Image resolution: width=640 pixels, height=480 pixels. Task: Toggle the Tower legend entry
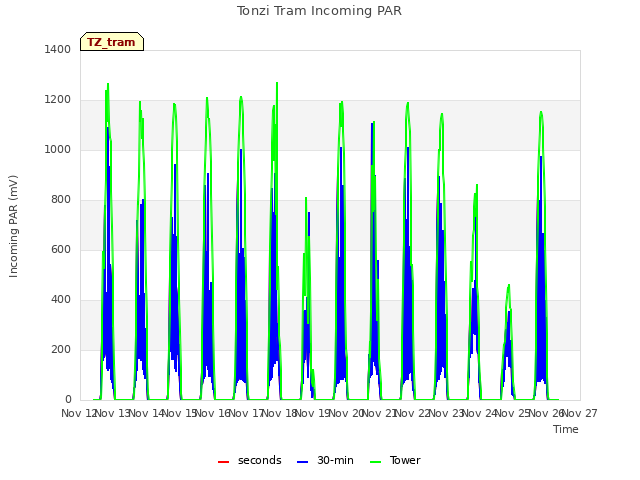point(395,460)
